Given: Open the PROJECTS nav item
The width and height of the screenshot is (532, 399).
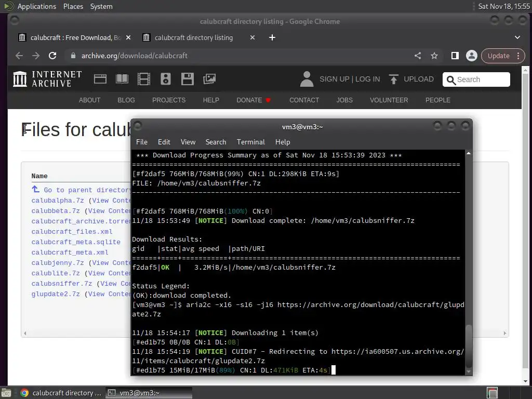Looking at the screenshot, I should pos(169,100).
